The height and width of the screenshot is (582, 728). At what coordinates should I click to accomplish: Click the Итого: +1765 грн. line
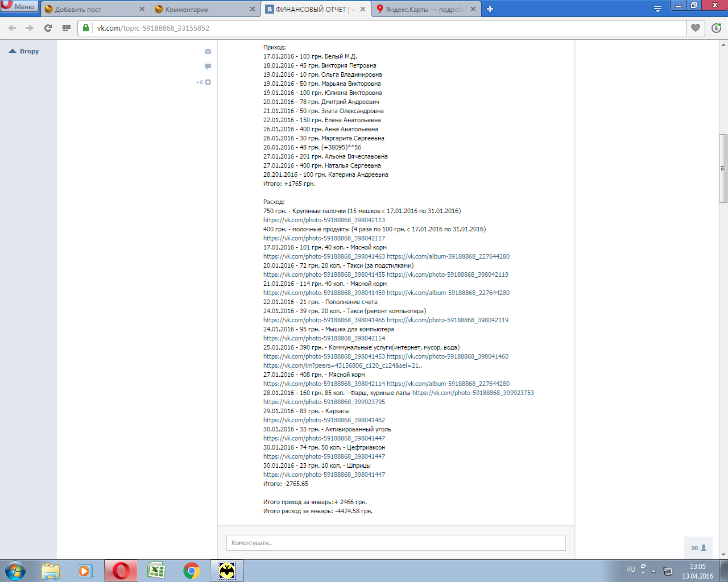click(x=289, y=184)
